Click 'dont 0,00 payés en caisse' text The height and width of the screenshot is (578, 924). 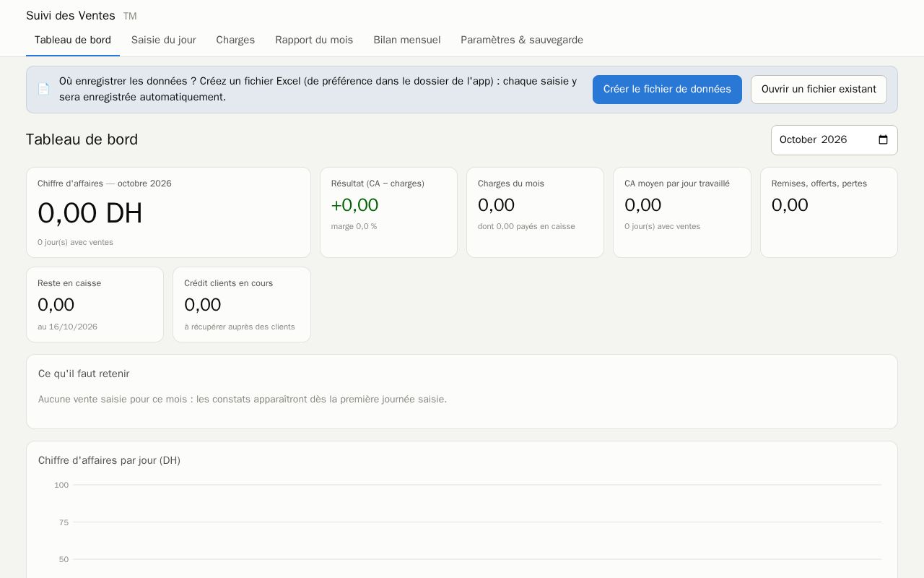coord(526,226)
